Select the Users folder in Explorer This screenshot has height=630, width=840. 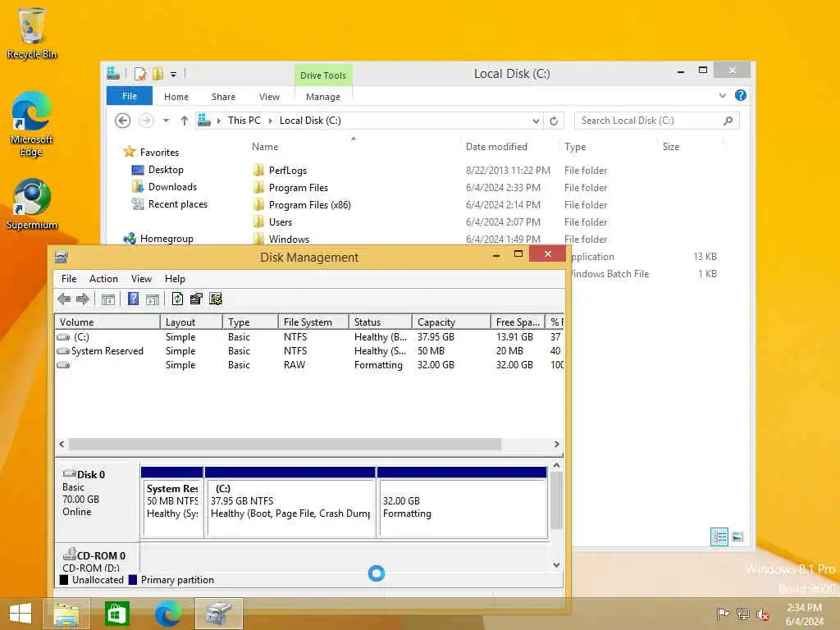(281, 221)
